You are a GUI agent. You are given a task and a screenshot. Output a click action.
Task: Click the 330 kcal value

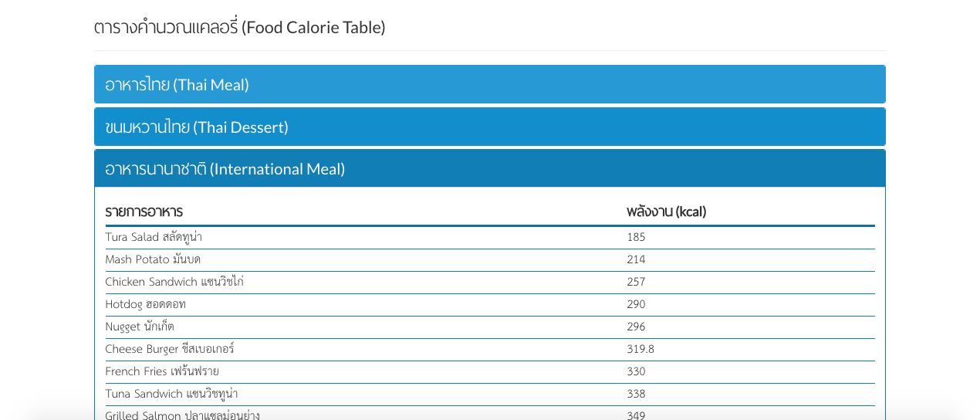[636, 371]
